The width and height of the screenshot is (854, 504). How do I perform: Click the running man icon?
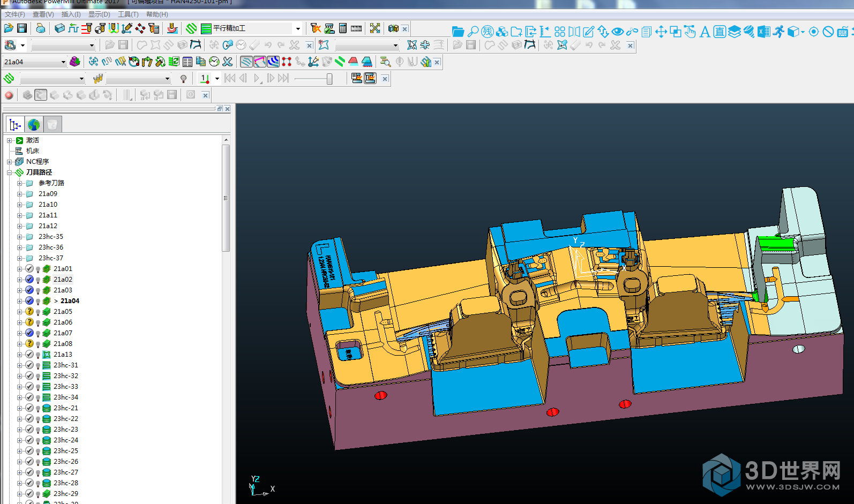[x=778, y=32]
